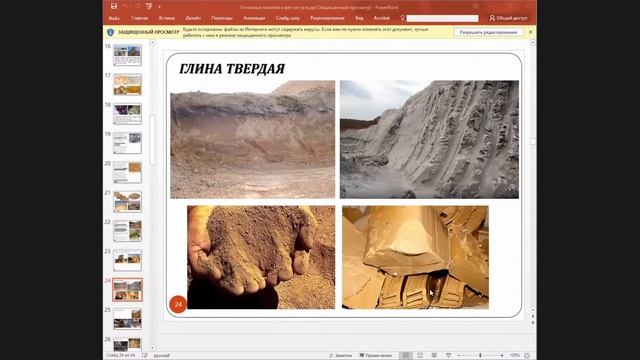Image resolution: width=640 pixels, height=360 pixels.
Task: Click the protected view shield icon
Action: pos(110,32)
